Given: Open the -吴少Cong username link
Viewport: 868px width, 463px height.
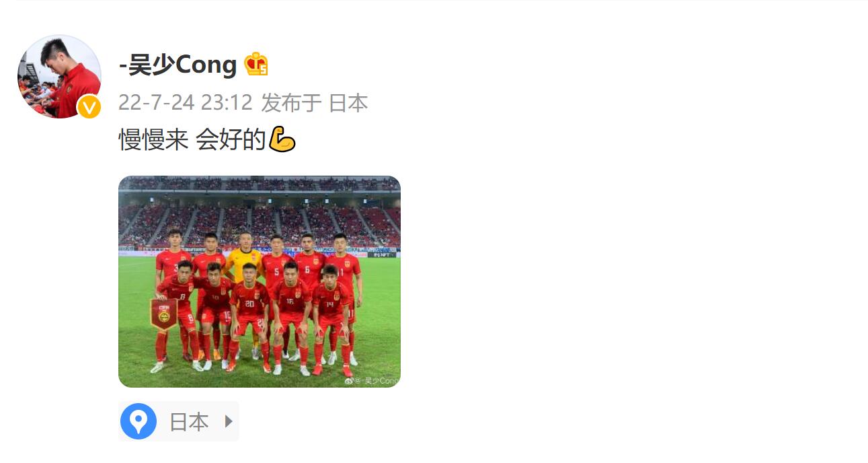Looking at the screenshot, I should tap(177, 65).
